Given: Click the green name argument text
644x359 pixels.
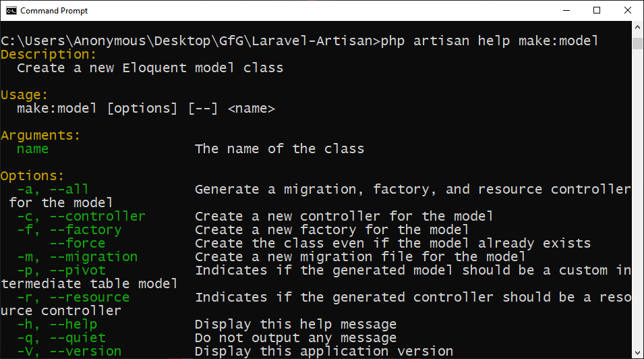Looking at the screenshot, I should pos(32,149).
